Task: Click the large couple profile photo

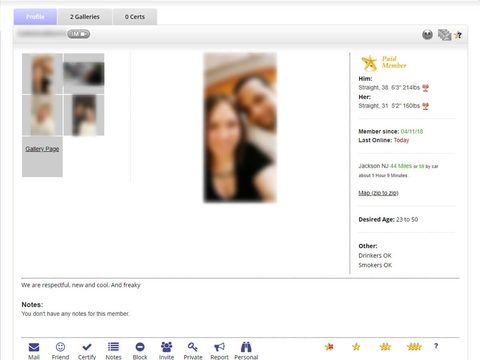Action: point(240,128)
